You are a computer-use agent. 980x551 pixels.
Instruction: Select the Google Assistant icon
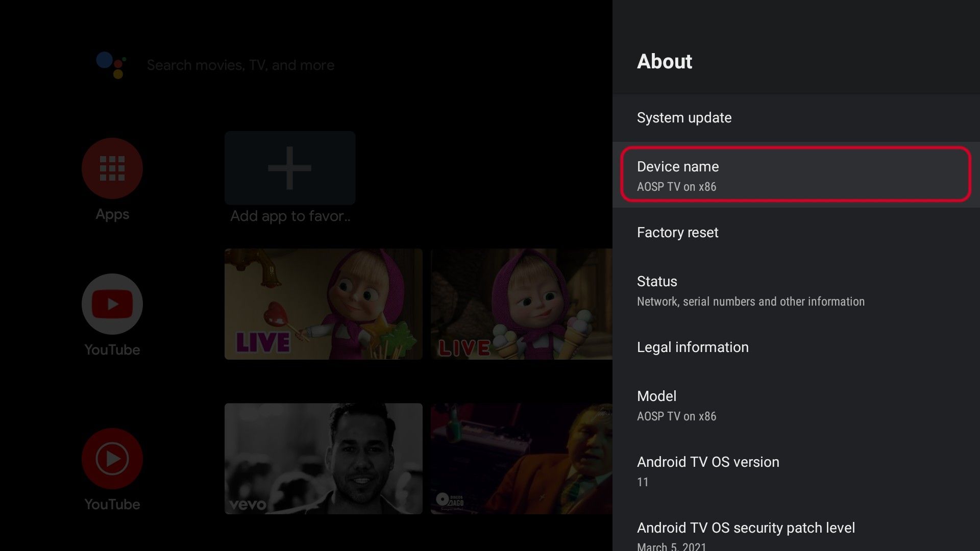click(x=112, y=65)
